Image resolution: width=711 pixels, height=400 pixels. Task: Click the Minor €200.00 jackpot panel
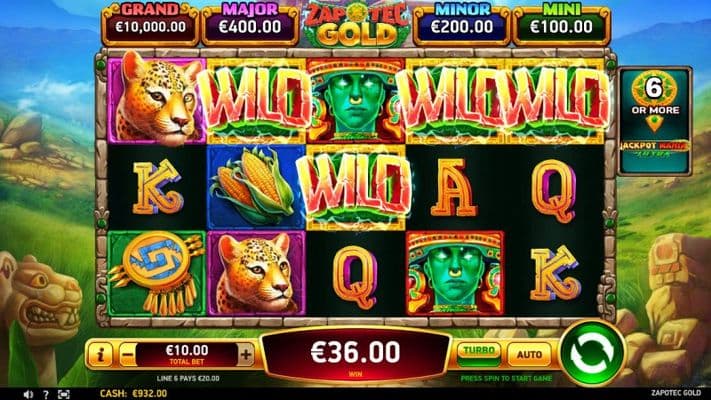point(462,24)
